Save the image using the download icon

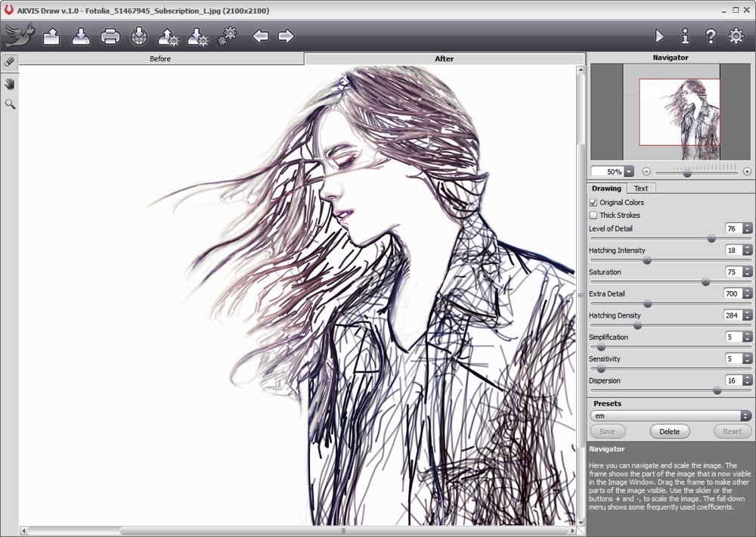tap(81, 36)
